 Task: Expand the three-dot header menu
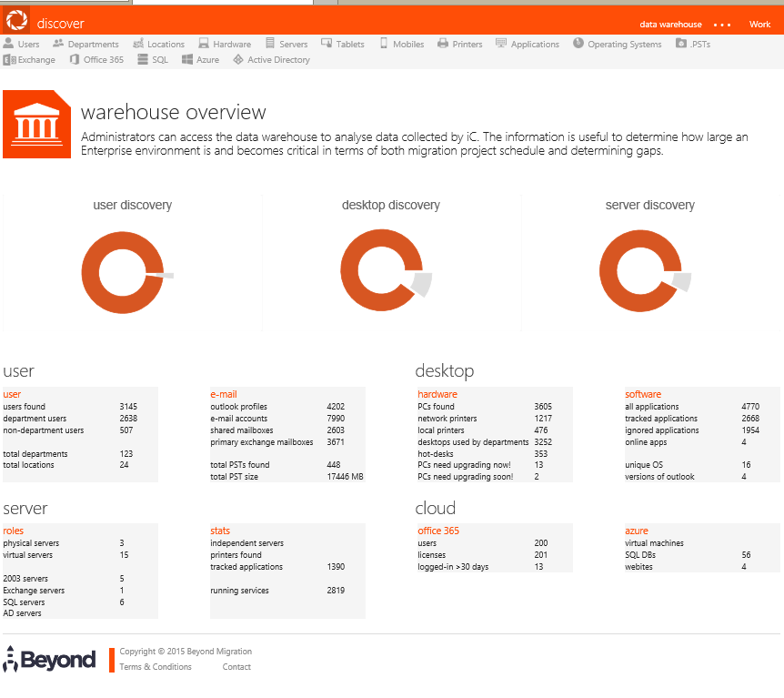click(x=722, y=25)
